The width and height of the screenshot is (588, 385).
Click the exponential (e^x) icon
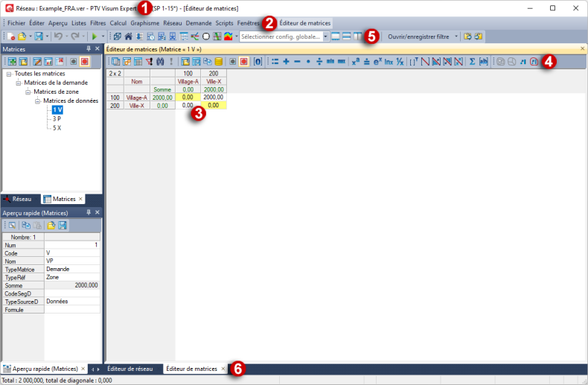(377, 62)
